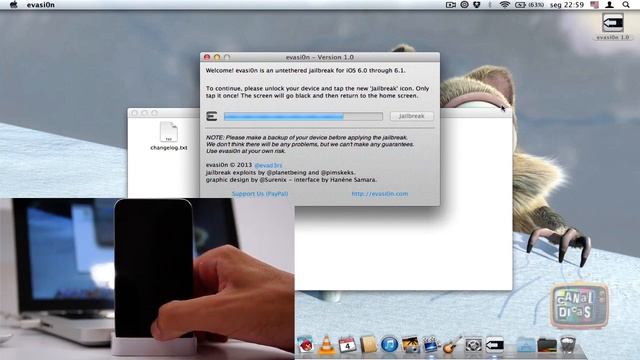Click the changelog.txt file name label
This screenshot has width=640, height=360.
[169, 148]
